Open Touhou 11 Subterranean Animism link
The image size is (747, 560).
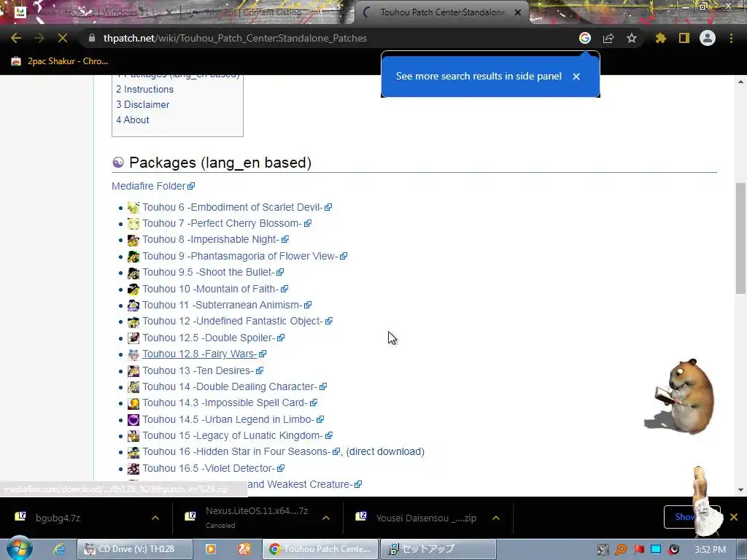(x=227, y=305)
